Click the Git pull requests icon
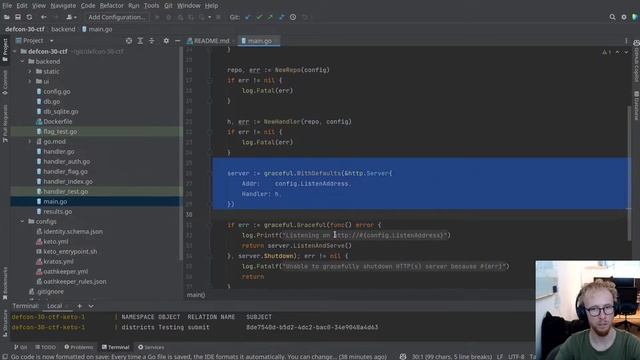Screen dimensions: 640x360 pos(282,17)
